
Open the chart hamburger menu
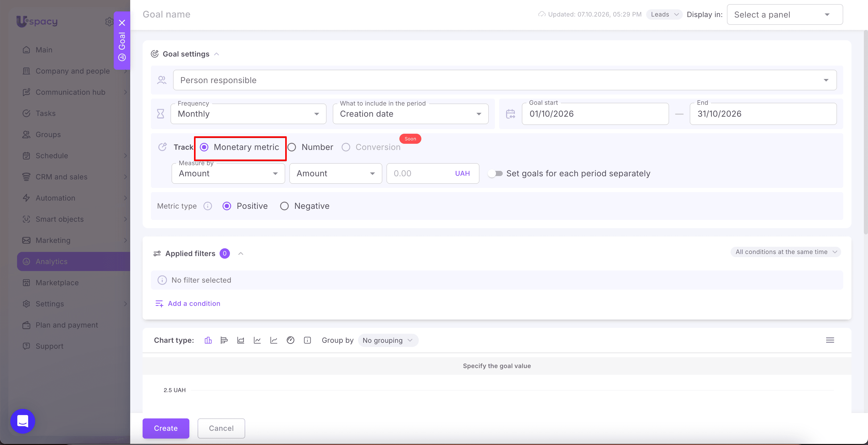pos(830,340)
